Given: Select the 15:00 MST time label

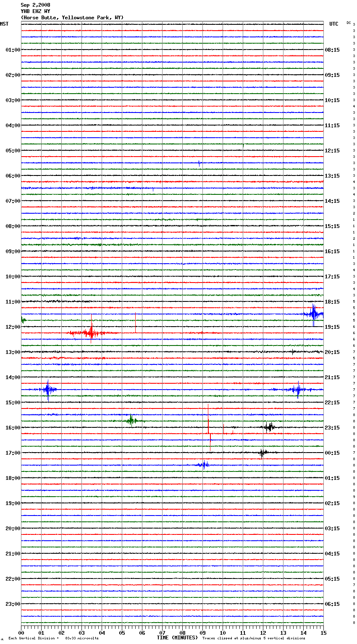Looking at the screenshot, I should pos(13,403).
